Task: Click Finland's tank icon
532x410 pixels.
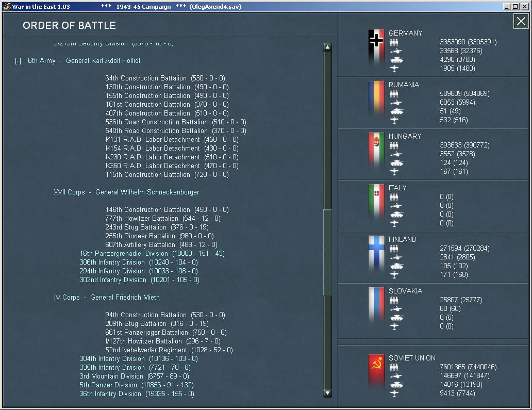Action: click(396, 266)
